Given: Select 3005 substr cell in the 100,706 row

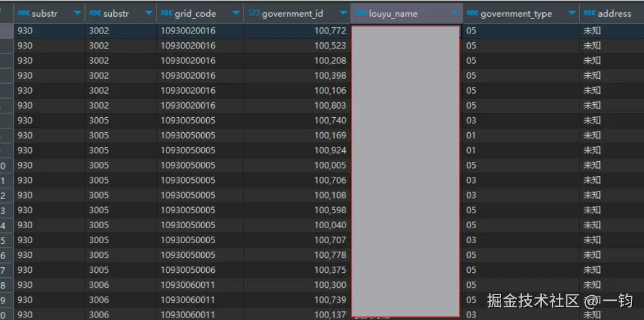Looking at the screenshot, I should click(120, 180).
